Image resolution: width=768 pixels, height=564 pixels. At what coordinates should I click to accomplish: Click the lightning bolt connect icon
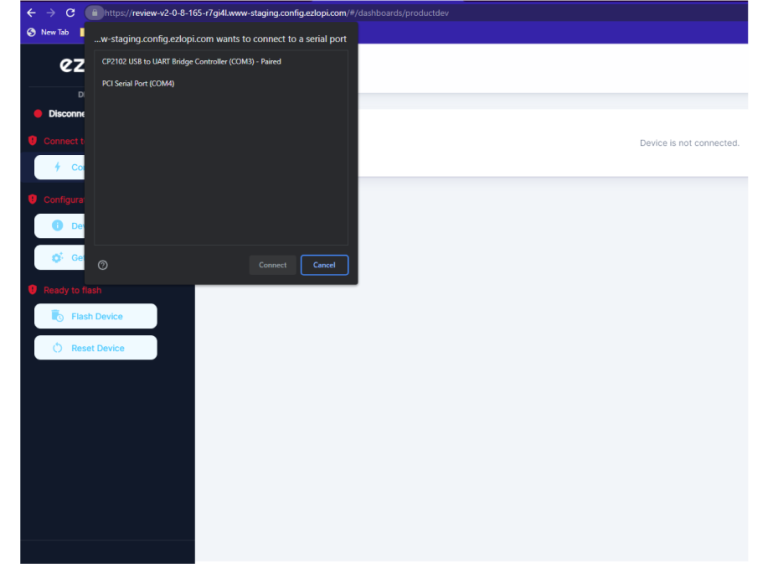[x=57, y=167]
